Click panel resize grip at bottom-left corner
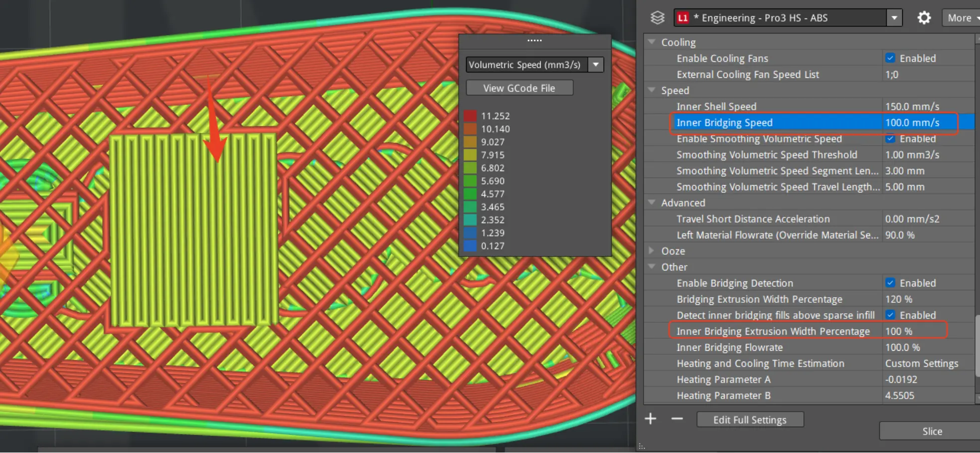 [x=642, y=447]
